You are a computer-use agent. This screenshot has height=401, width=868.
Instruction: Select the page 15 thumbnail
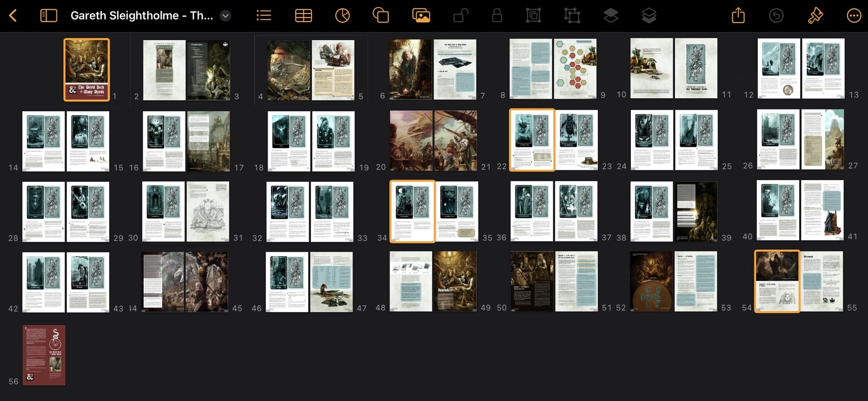pos(88,142)
